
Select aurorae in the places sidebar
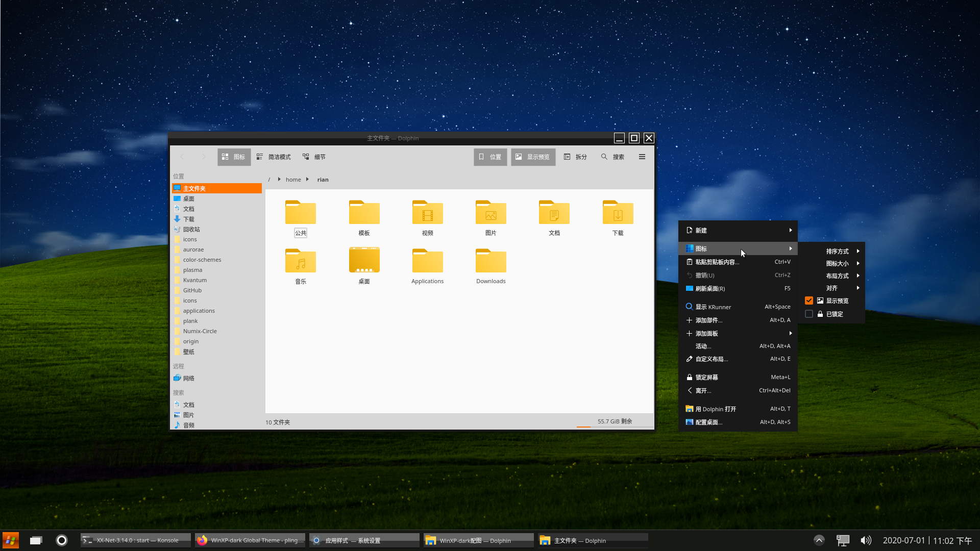217,249
